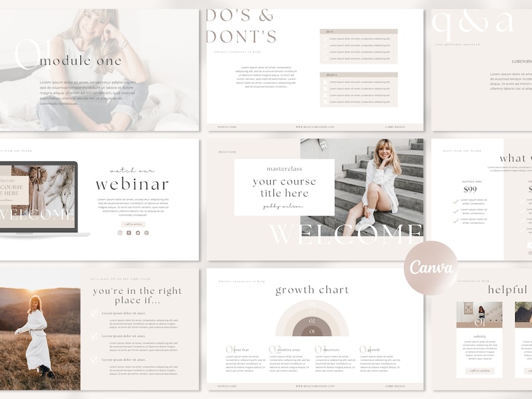The image size is (532, 399).
Task: Click the "webinar" heading
Action: 132,184
